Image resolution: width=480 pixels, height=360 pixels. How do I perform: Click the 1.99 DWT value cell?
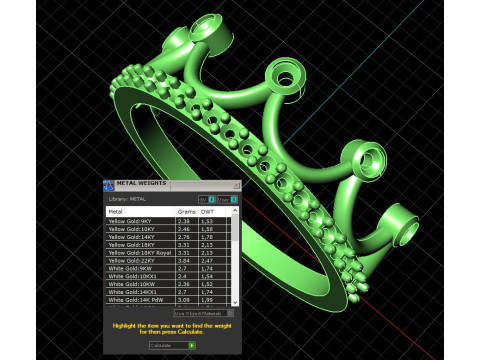click(212, 300)
